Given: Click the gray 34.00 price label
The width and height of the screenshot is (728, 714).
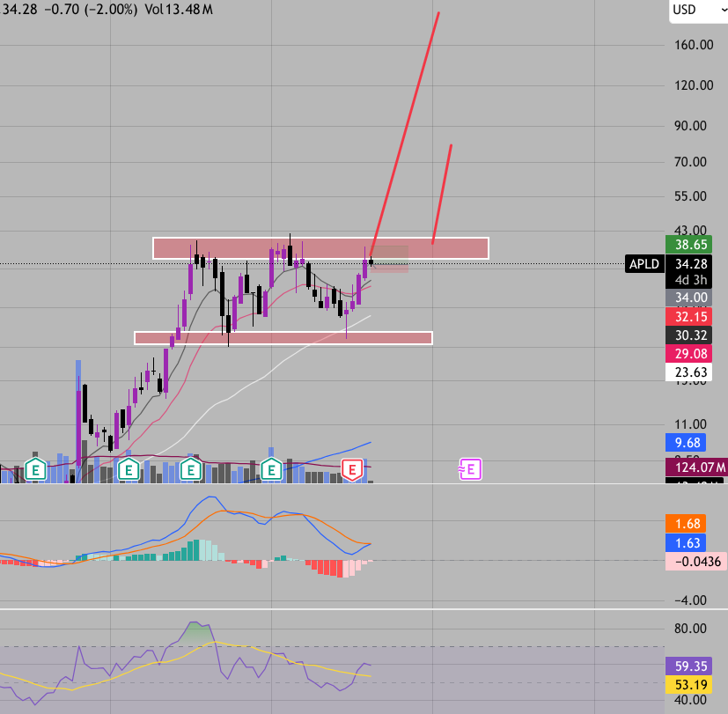Looking at the screenshot, I should point(690,298).
